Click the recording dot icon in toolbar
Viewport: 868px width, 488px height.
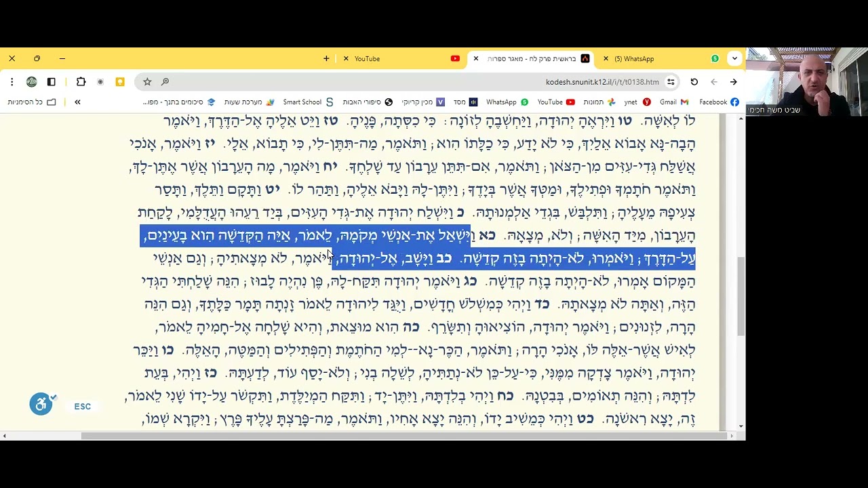pyautogui.click(x=100, y=82)
